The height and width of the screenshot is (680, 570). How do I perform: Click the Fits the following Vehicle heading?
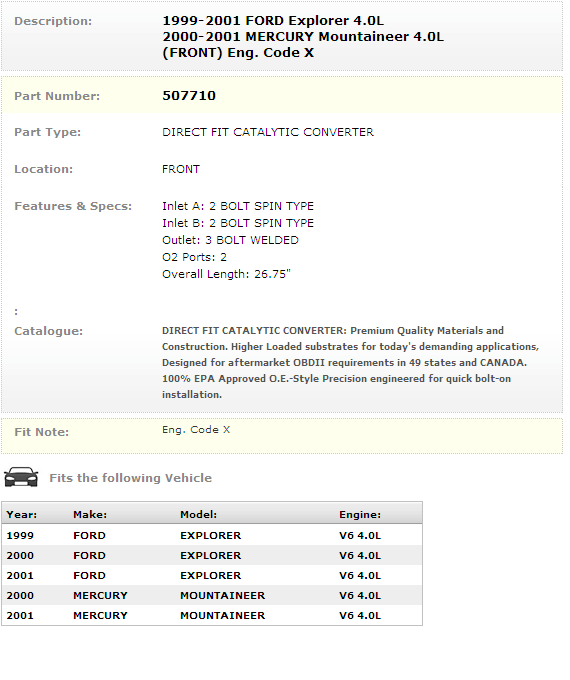[131, 478]
